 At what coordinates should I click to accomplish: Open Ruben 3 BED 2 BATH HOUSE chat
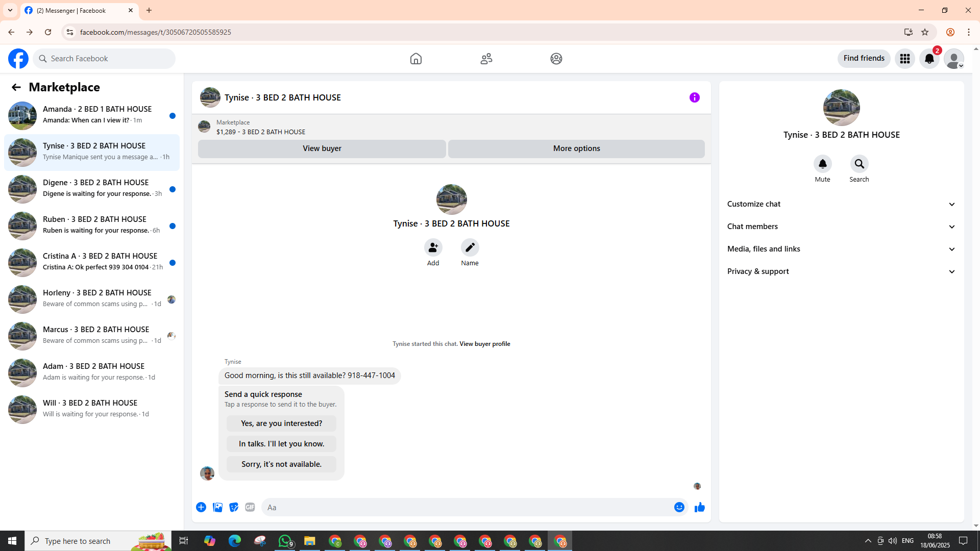coord(92,226)
